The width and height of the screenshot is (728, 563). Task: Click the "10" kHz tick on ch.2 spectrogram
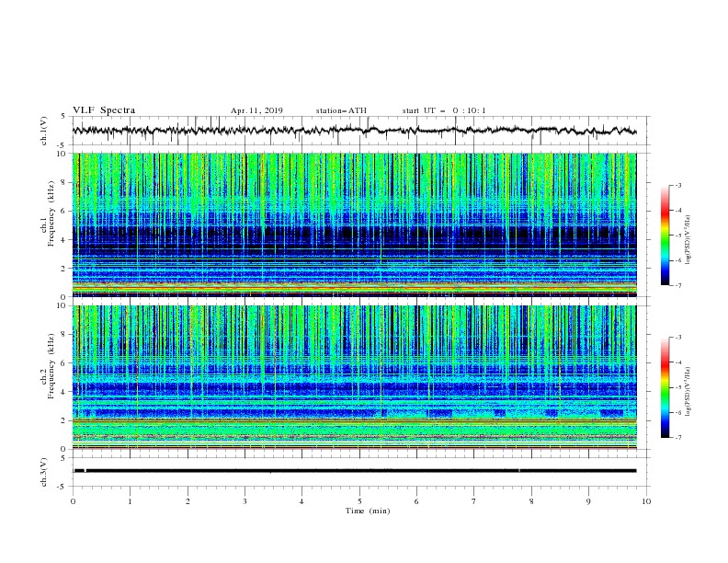click(63, 305)
